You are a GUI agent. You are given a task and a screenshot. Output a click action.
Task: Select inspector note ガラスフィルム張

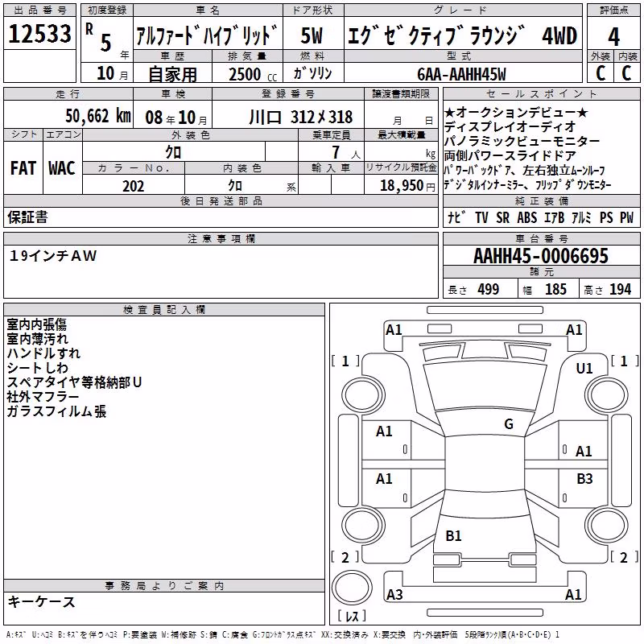coord(56,411)
